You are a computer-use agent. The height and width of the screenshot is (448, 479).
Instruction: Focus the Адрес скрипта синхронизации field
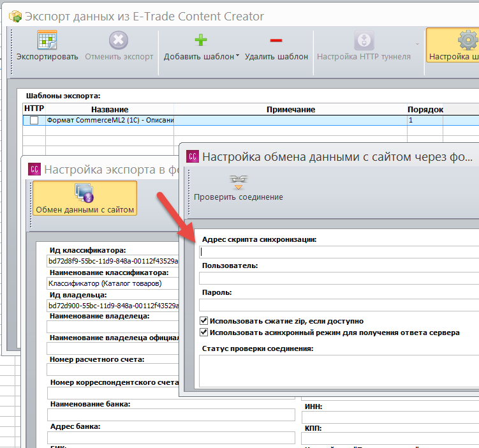click(x=339, y=252)
